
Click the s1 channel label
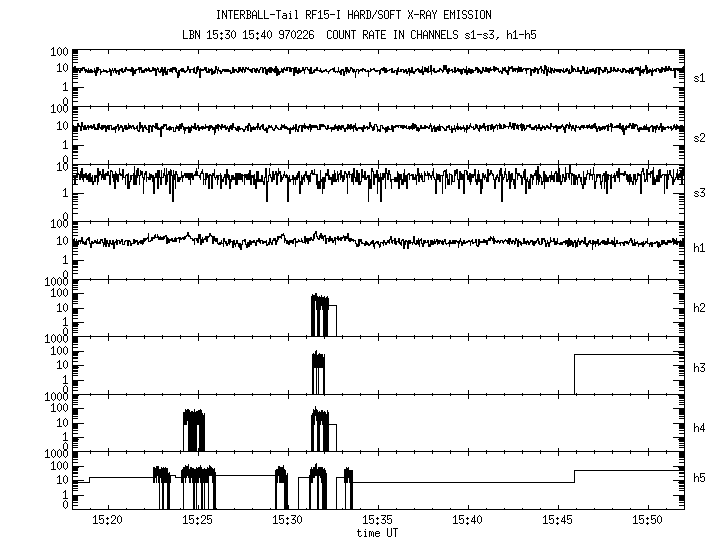click(x=699, y=77)
